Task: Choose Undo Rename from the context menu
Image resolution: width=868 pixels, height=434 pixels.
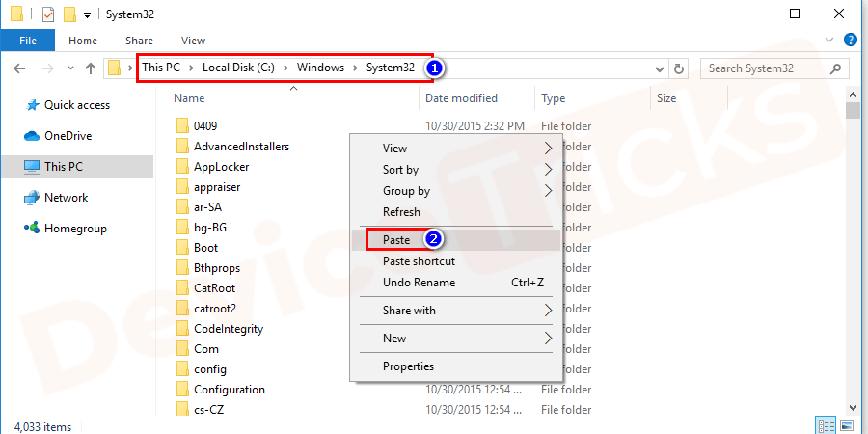Action: (456, 283)
